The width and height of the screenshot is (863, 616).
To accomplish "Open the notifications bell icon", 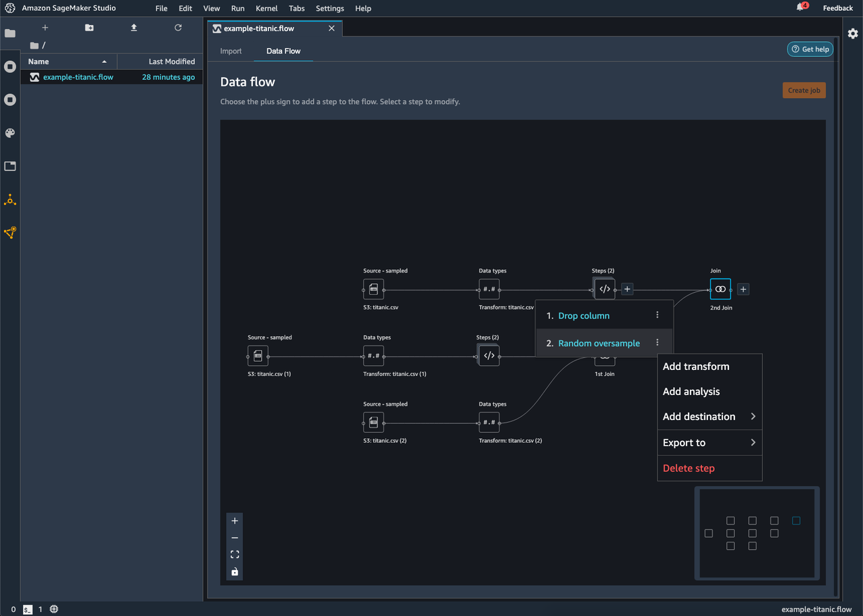I will point(801,7).
